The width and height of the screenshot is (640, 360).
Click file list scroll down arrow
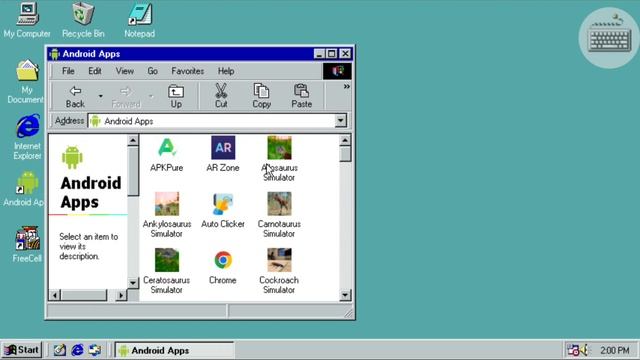tap(345, 295)
